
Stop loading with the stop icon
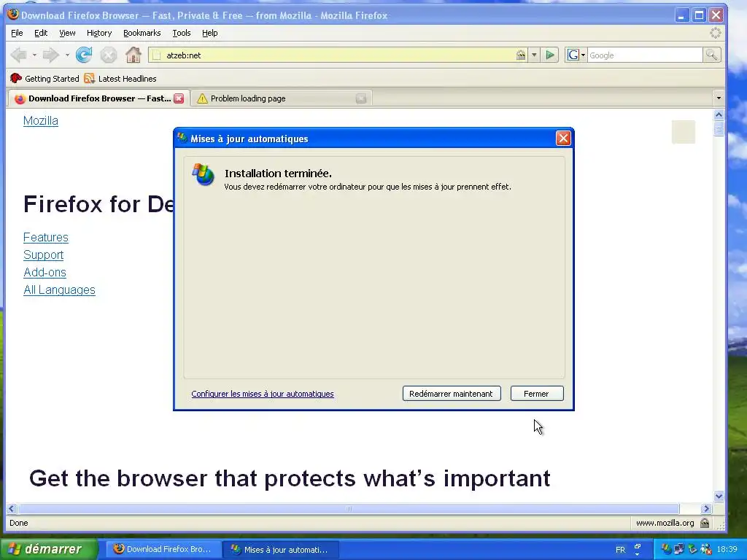109,55
